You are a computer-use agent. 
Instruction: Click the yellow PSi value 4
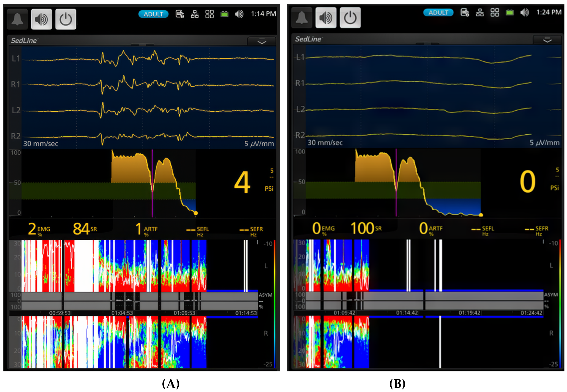242,183
